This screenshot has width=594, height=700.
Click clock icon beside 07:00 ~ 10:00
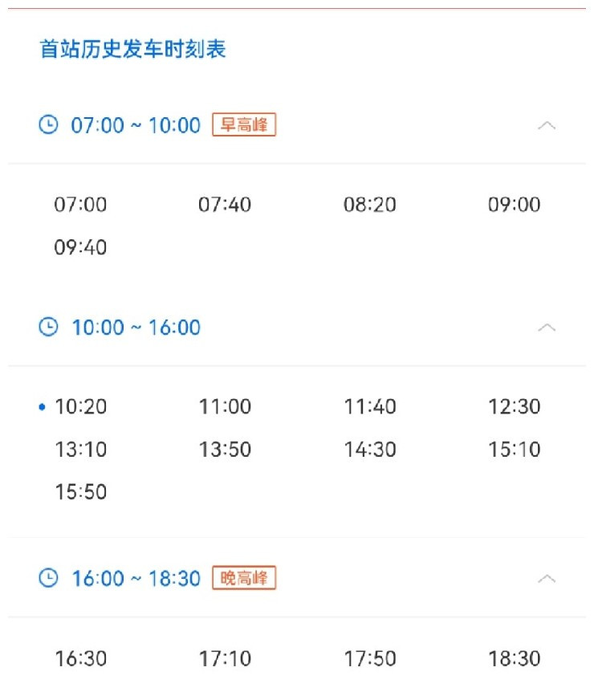point(48,124)
